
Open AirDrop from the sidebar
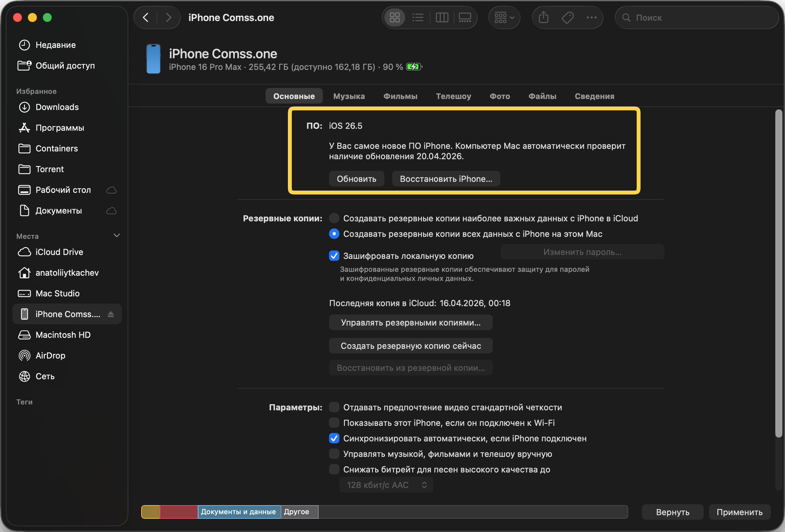click(50, 355)
